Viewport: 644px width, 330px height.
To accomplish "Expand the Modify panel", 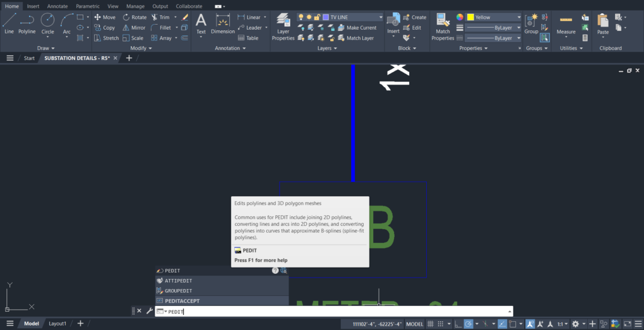I will click(x=141, y=48).
